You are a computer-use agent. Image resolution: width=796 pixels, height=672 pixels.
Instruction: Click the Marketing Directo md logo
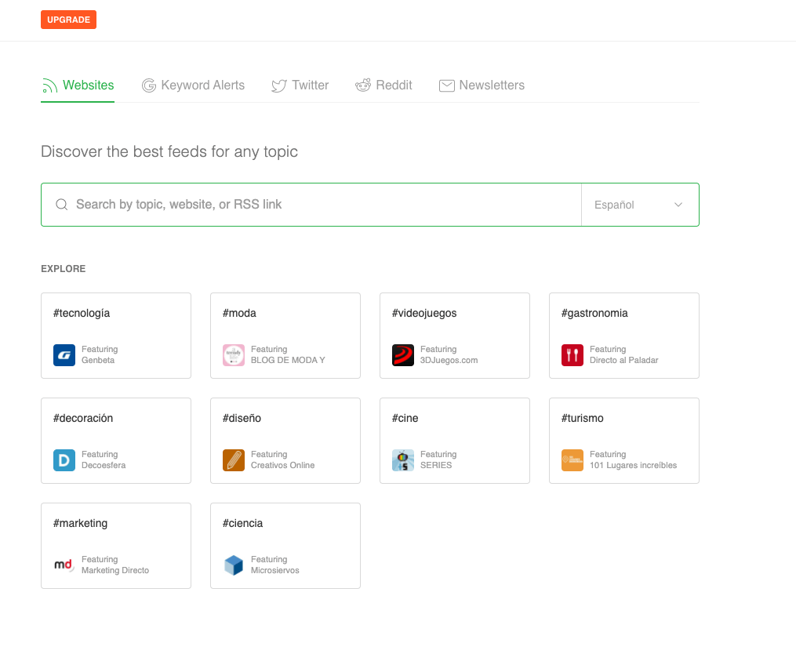point(64,565)
